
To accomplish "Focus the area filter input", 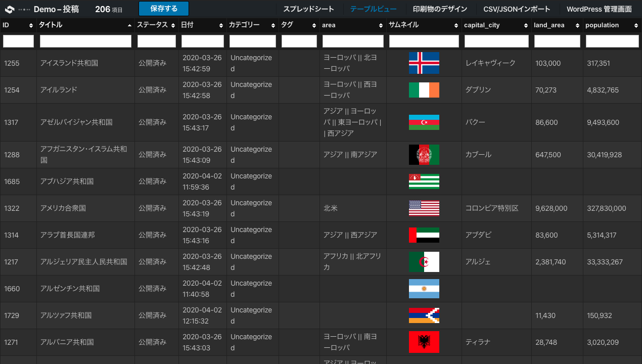I will point(353,41).
